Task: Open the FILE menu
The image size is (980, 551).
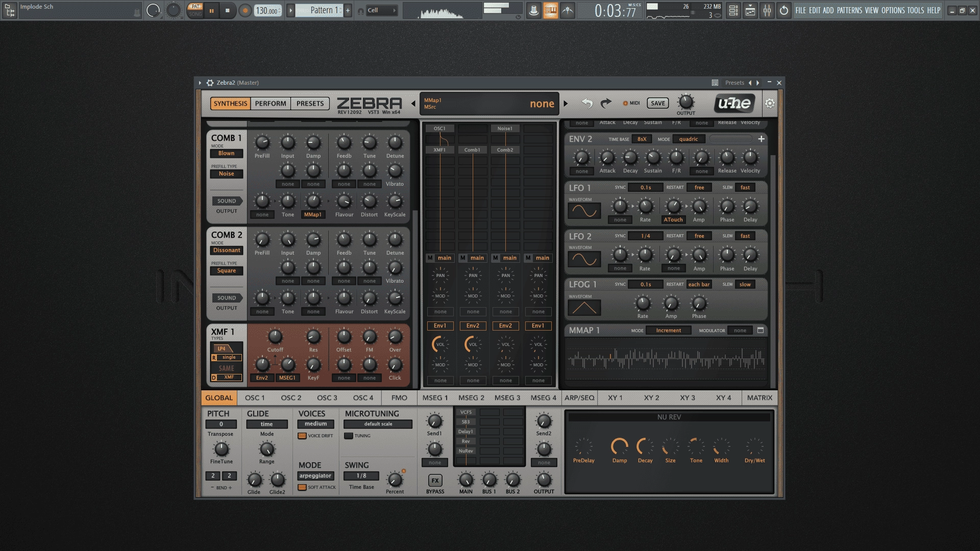Action: pos(800,10)
